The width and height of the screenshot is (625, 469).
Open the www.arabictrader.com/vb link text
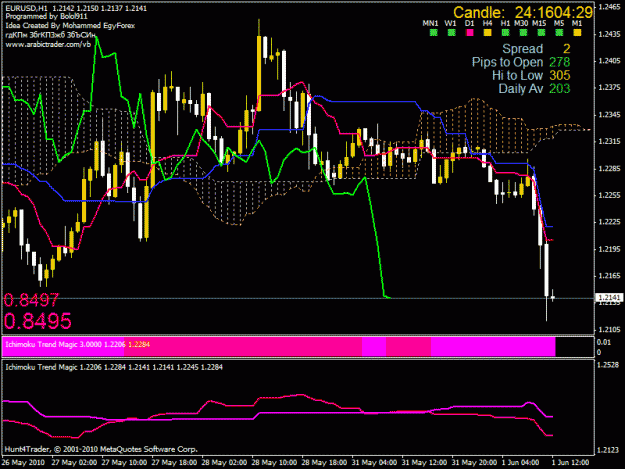(x=48, y=45)
